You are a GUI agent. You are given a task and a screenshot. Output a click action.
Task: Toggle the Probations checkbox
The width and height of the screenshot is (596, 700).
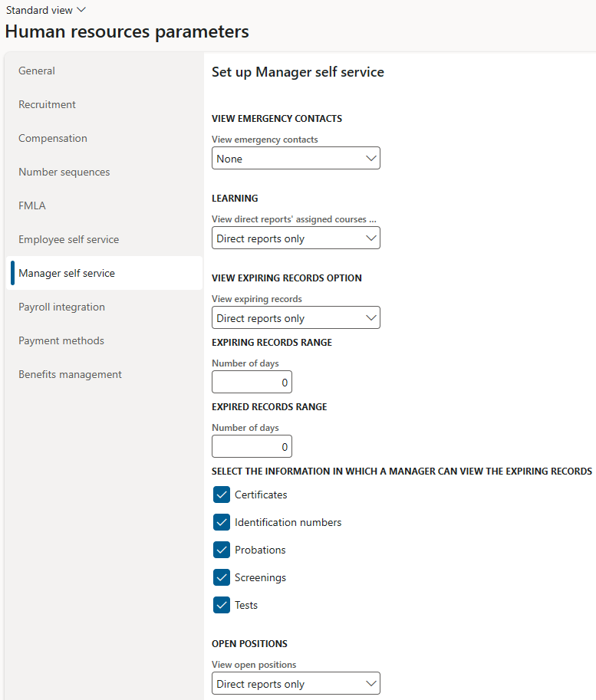click(x=222, y=550)
